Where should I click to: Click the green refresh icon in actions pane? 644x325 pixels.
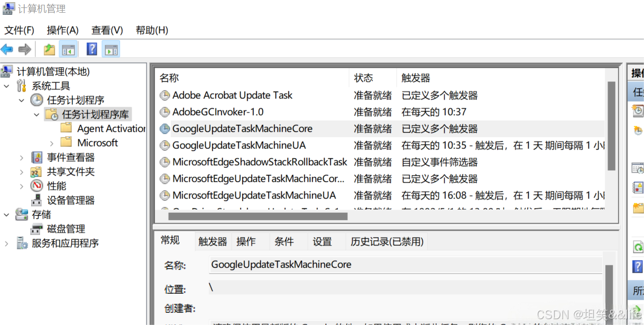[x=638, y=247]
